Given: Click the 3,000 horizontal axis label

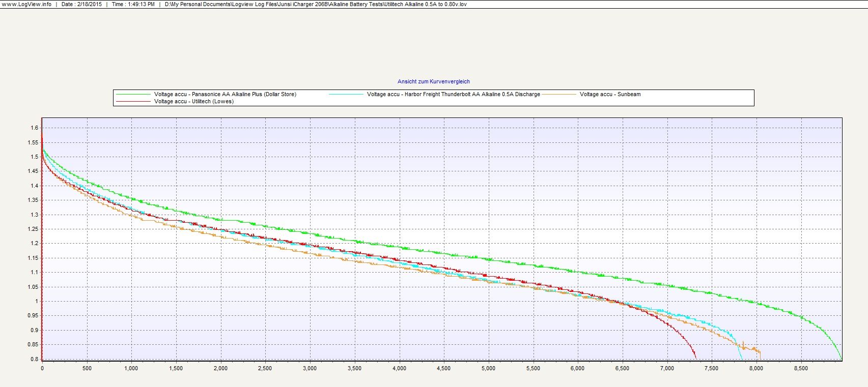Looking at the screenshot, I should (310, 368).
